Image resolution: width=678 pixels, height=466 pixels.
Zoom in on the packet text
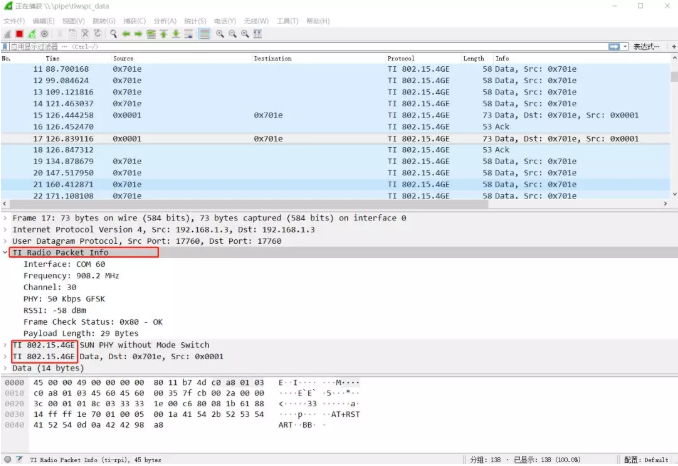(x=220, y=34)
